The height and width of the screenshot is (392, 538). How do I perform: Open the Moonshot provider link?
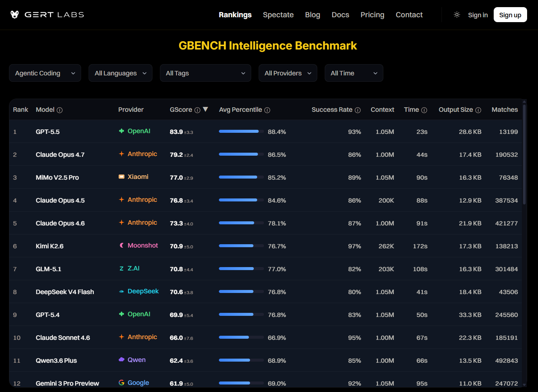[x=139, y=245]
